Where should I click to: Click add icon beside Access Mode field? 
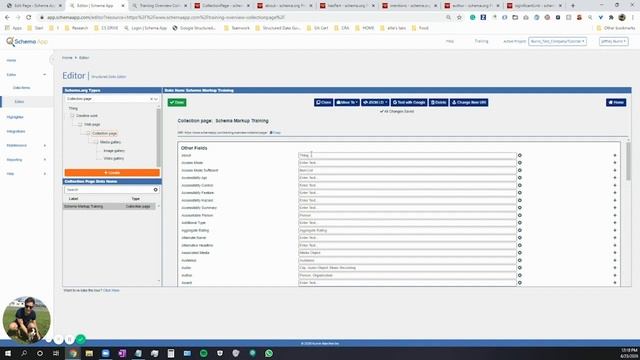coord(520,163)
